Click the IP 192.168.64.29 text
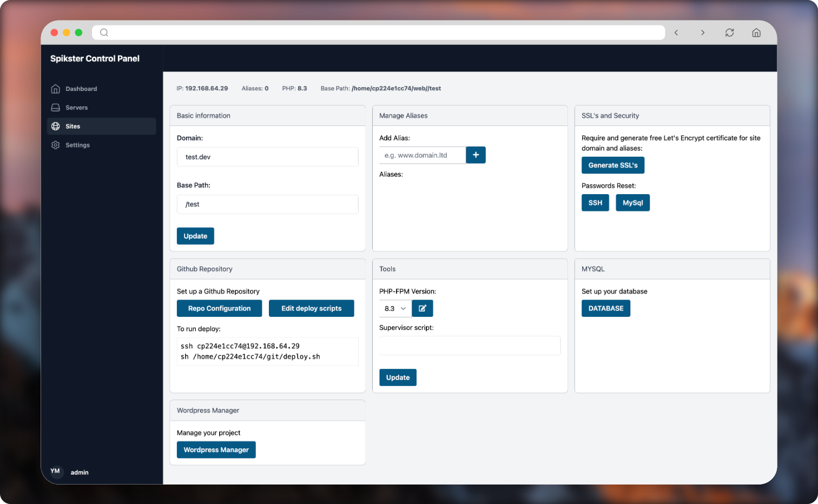Screen dimensions: 818x504 202,88
